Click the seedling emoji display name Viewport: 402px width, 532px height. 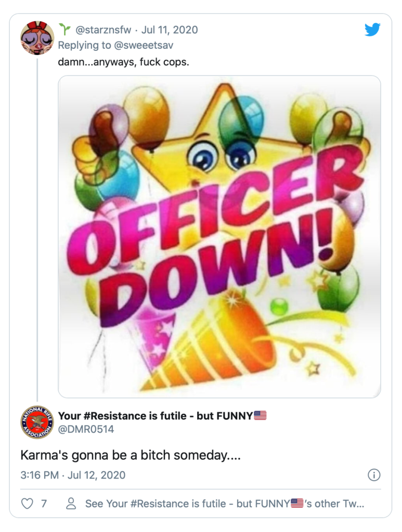click(x=64, y=30)
